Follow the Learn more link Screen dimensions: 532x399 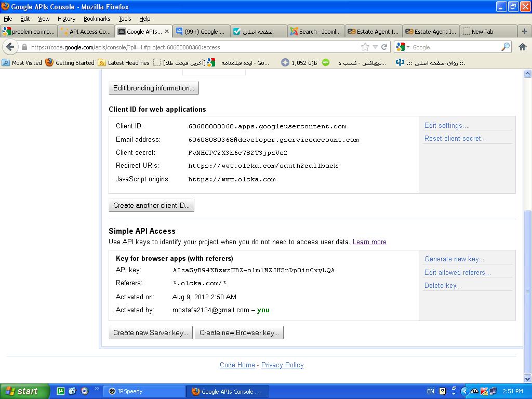tap(369, 242)
